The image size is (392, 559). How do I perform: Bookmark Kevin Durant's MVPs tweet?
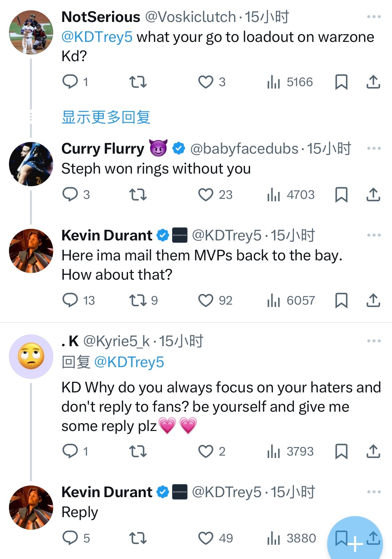tap(341, 300)
